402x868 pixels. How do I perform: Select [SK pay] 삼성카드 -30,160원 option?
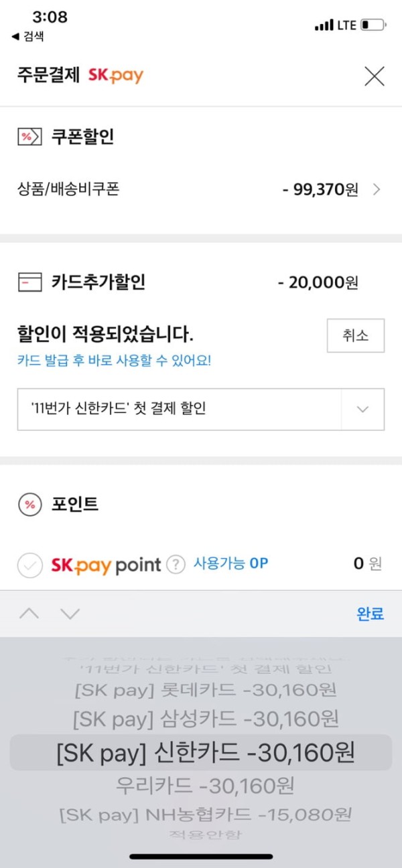(205, 719)
